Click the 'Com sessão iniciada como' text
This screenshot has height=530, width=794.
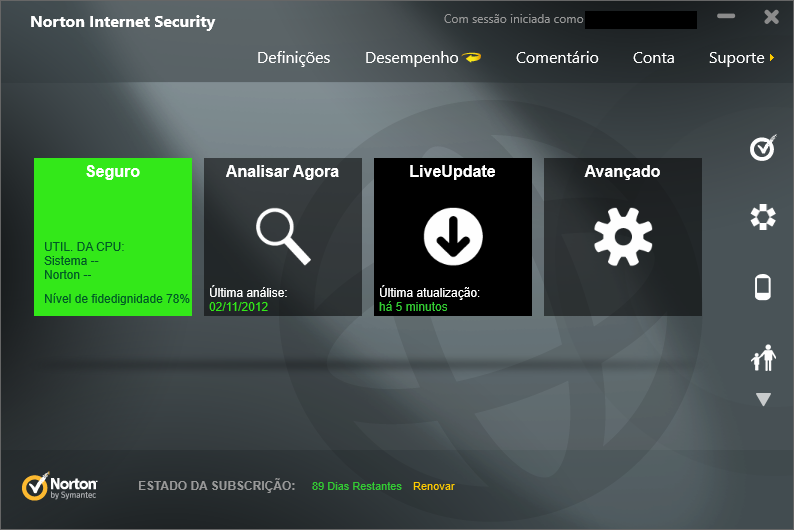[x=513, y=19]
